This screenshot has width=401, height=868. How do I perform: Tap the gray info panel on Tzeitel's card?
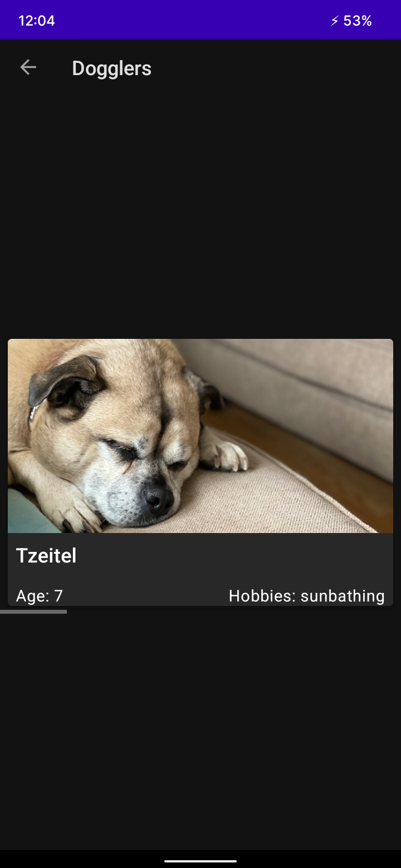200,569
